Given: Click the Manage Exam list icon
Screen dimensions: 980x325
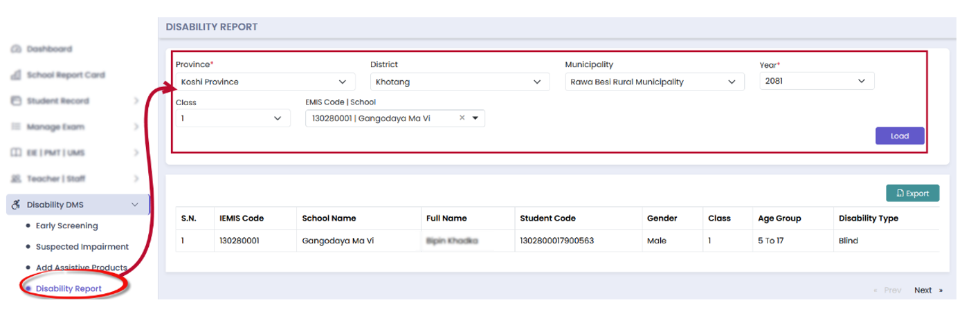Looking at the screenshot, I should pos(15,127).
